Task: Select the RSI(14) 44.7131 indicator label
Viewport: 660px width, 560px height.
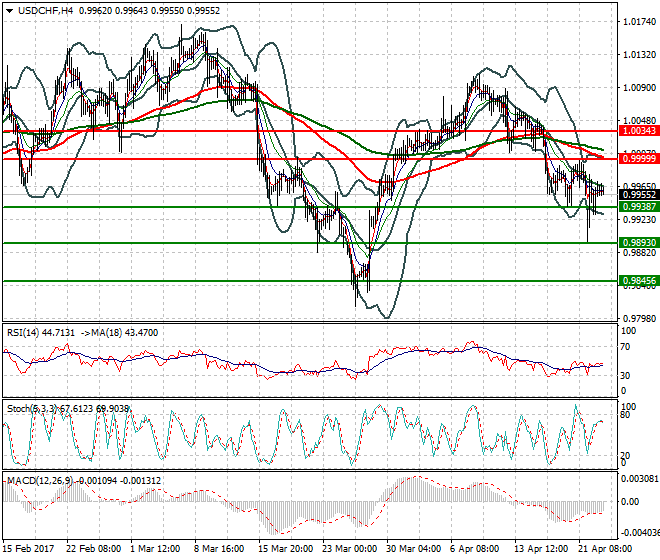Action: [x=41, y=333]
